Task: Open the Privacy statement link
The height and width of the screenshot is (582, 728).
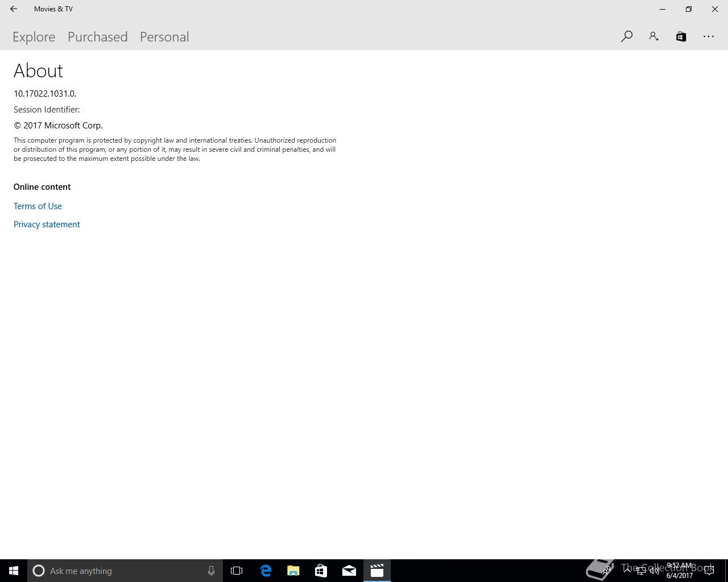Action: click(47, 225)
